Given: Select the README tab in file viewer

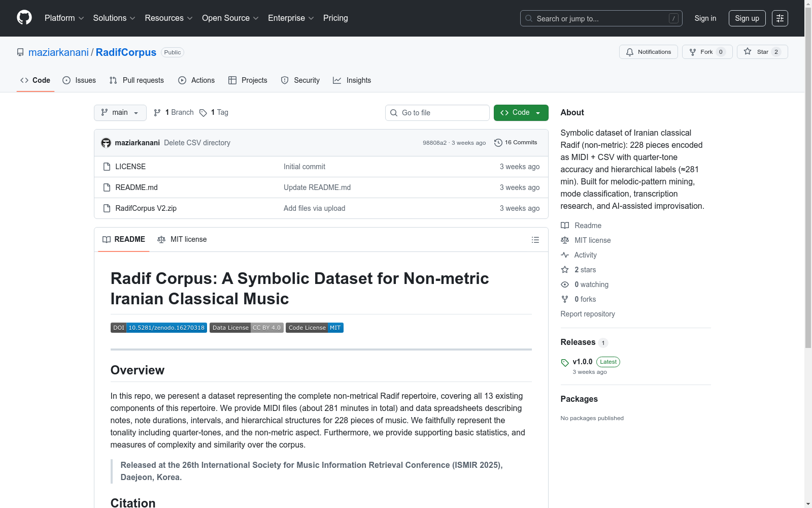Looking at the screenshot, I should pyautogui.click(x=124, y=239).
